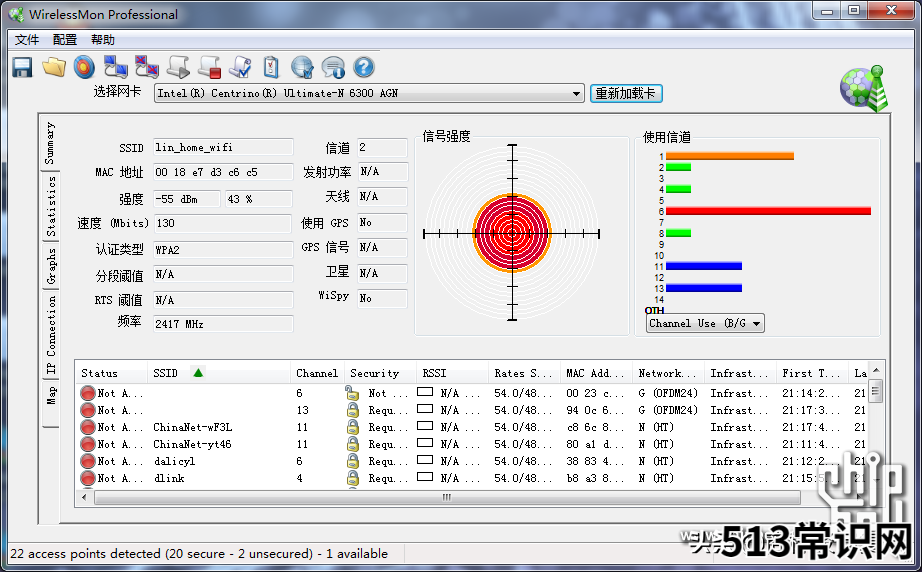Click the 速度 (Mbits) field 130
922x572 pixels.
[223, 223]
